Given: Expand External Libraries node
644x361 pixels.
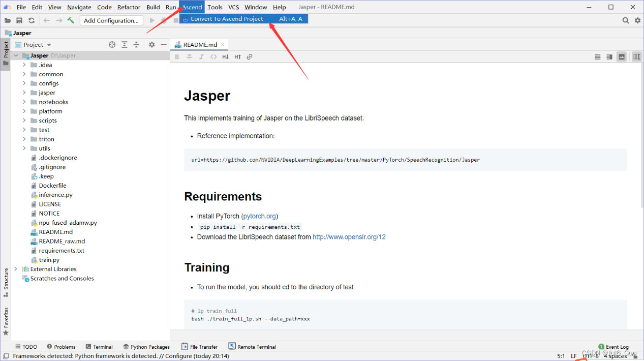Looking at the screenshot, I should [x=16, y=269].
